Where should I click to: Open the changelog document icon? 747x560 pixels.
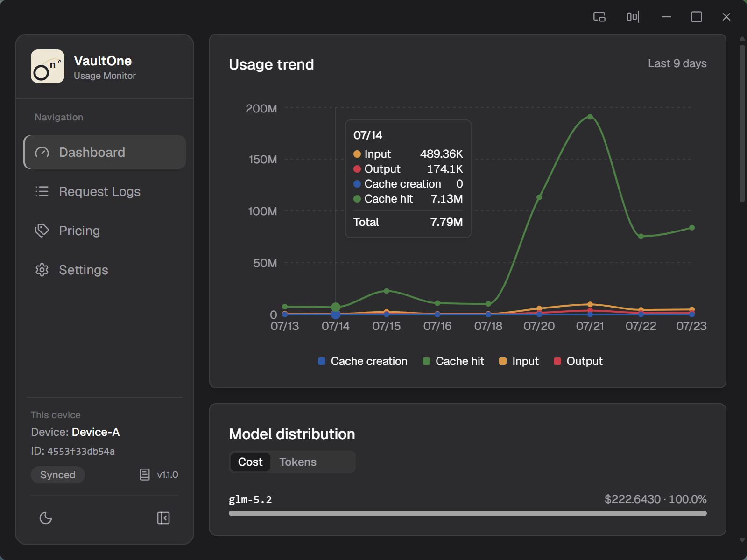tap(145, 475)
